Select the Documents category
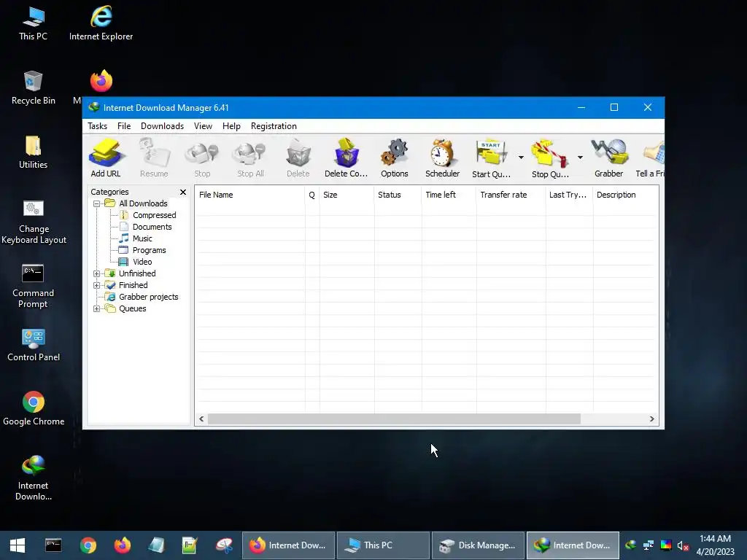The width and height of the screenshot is (747, 560). [x=145, y=227]
